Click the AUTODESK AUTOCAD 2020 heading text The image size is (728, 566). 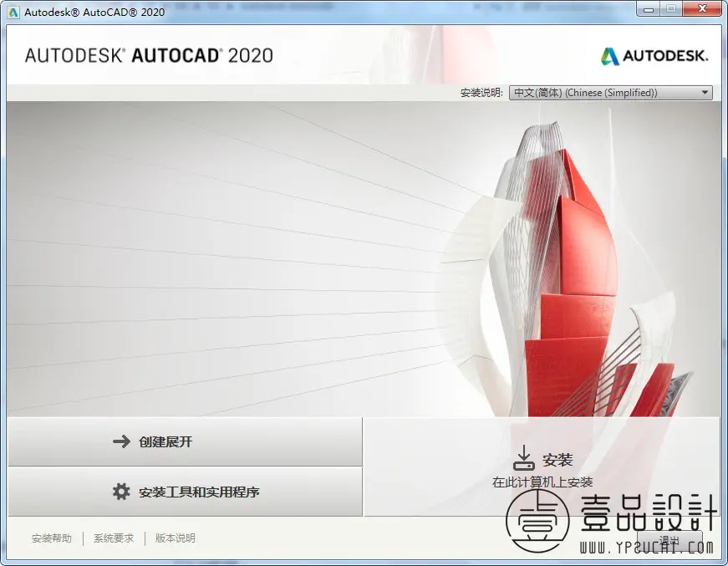coord(149,56)
